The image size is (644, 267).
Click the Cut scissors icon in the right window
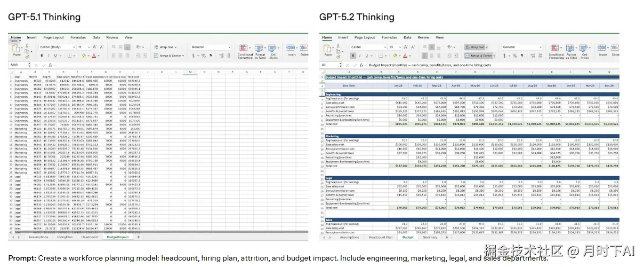click(x=338, y=45)
